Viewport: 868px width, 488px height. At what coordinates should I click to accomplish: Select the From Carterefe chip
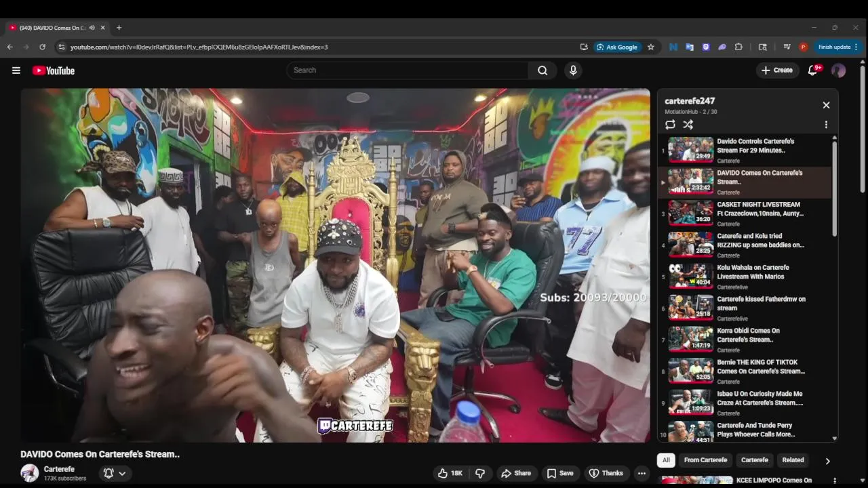[x=705, y=460]
